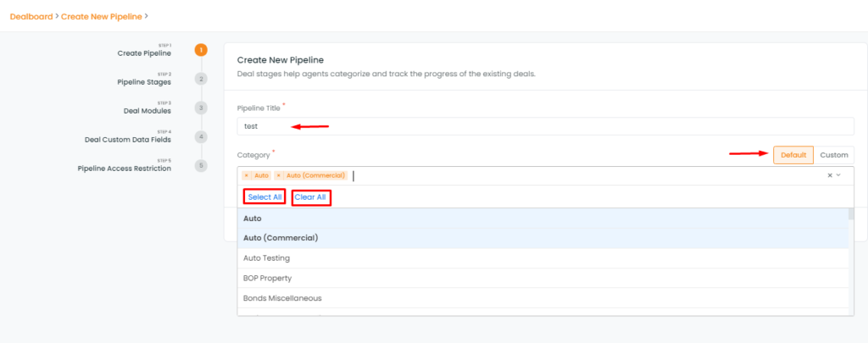Navigate to Dealboard via breadcrumb
The width and height of the screenshot is (868, 343).
point(31,15)
